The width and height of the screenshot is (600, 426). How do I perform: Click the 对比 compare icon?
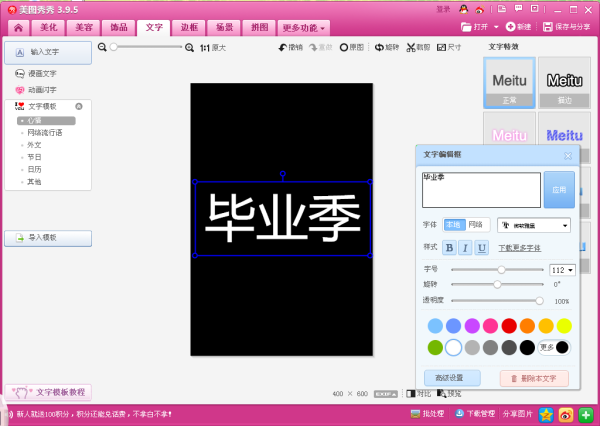411,393
